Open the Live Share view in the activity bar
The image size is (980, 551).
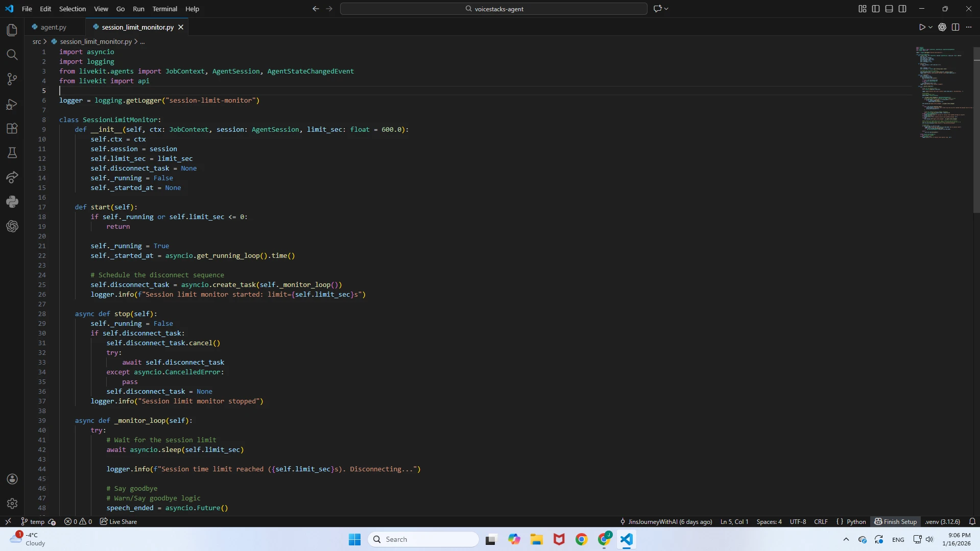12,177
